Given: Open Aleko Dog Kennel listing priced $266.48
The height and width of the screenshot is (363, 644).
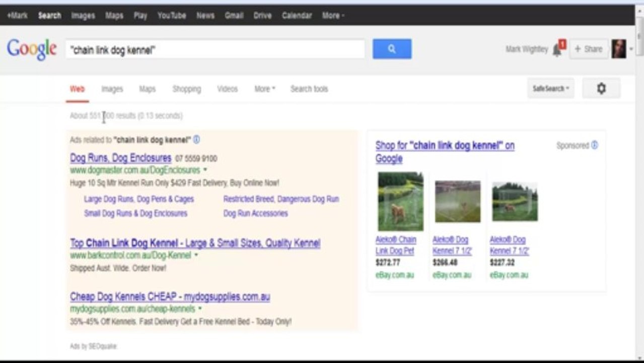Looking at the screenshot, I should (452, 245).
